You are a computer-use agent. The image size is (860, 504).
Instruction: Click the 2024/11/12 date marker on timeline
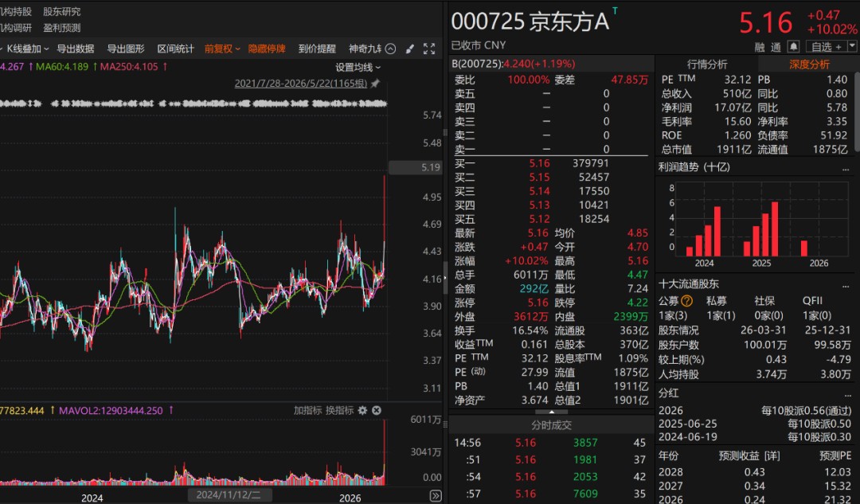(229, 494)
